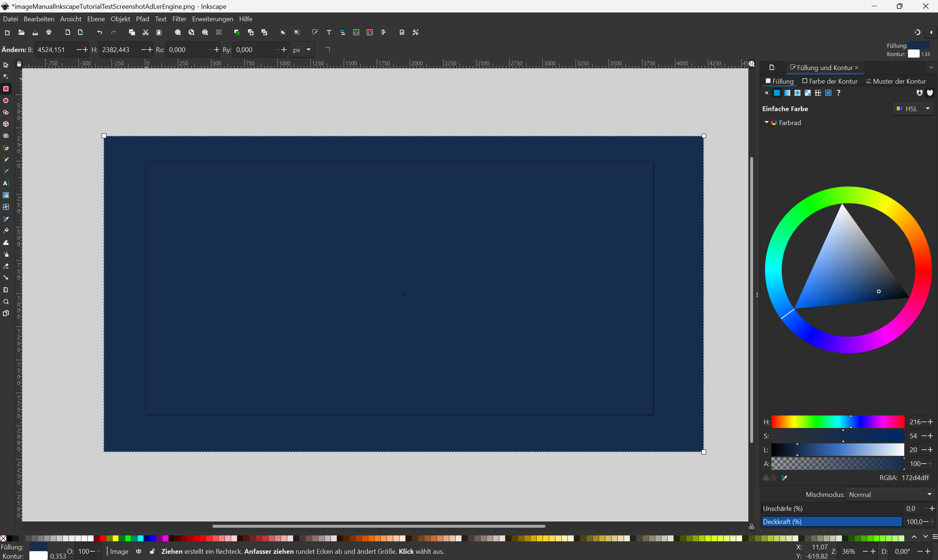938x560 pixels.
Task: Activate the Text tool in the left toolbox
Action: click(x=6, y=183)
